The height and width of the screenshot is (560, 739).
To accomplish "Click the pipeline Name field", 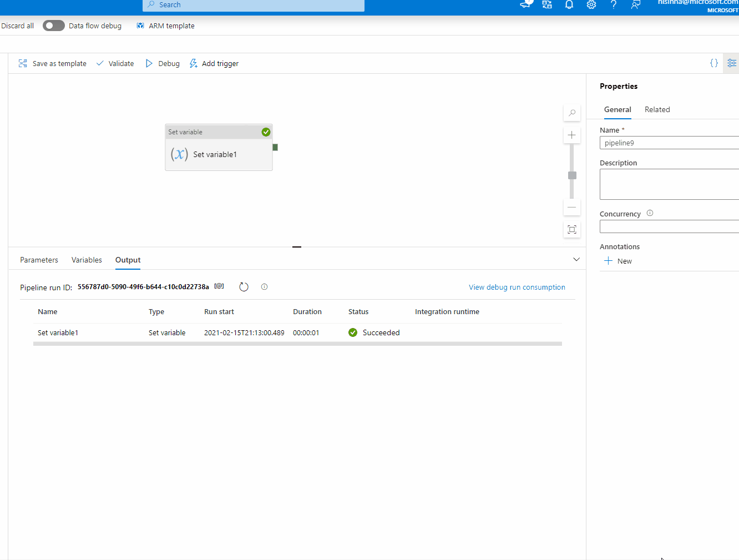I will (x=670, y=143).
